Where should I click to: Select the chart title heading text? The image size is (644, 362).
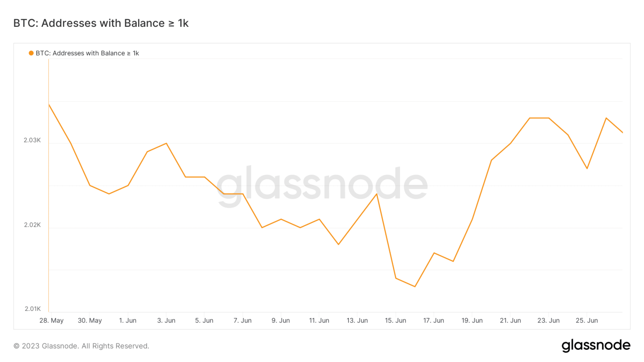pos(101,23)
